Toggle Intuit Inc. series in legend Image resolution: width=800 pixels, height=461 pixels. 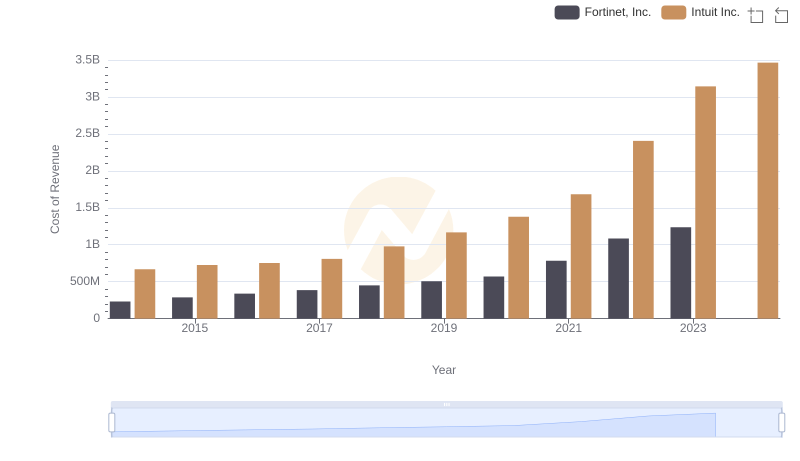pos(700,12)
